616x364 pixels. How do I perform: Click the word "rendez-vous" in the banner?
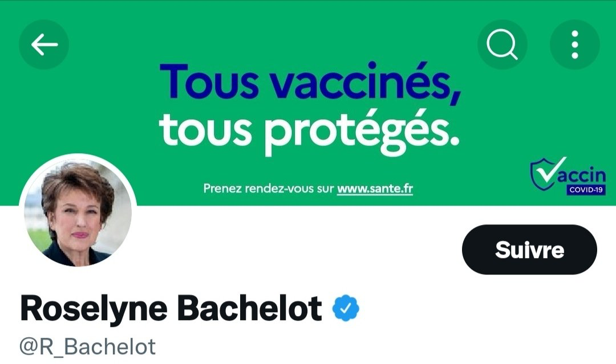tap(279, 188)
